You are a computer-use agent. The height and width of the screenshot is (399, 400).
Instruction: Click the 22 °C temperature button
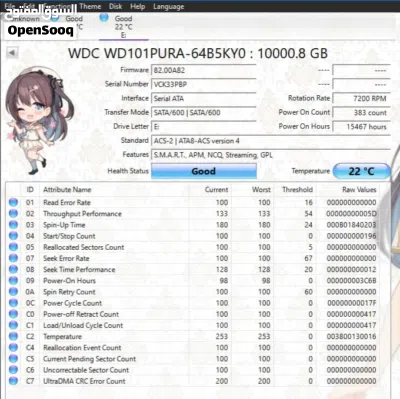click(361, 171)
